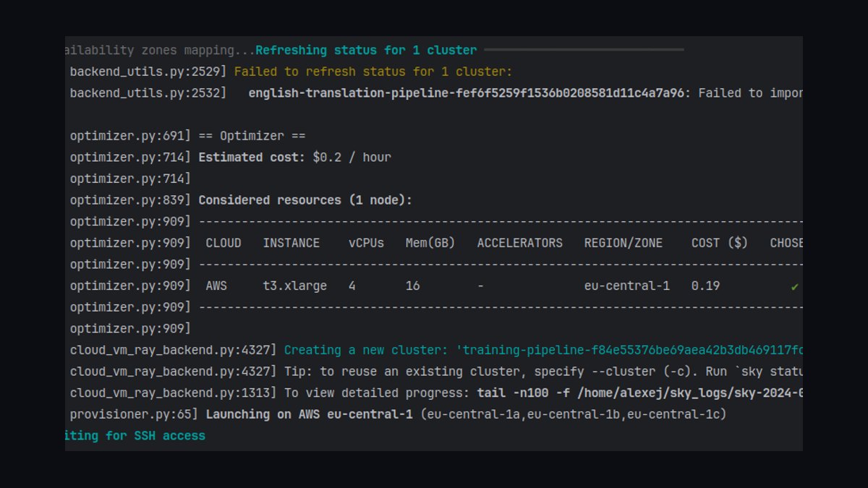The height and width of the screenshot is (488, 868).
Task: Click the "Refreshing status for 1 cluster" text
Action: [x=366, y=51]
